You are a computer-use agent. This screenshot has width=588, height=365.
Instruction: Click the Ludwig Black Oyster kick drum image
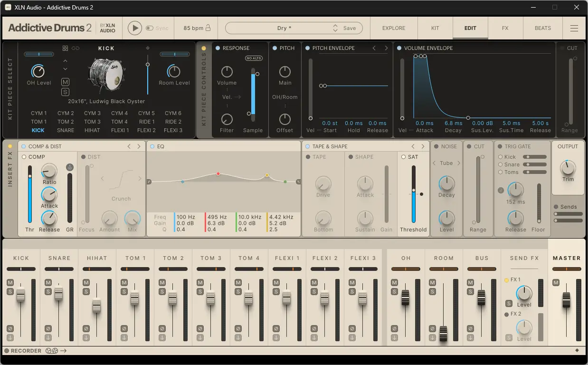click(106, 75)
